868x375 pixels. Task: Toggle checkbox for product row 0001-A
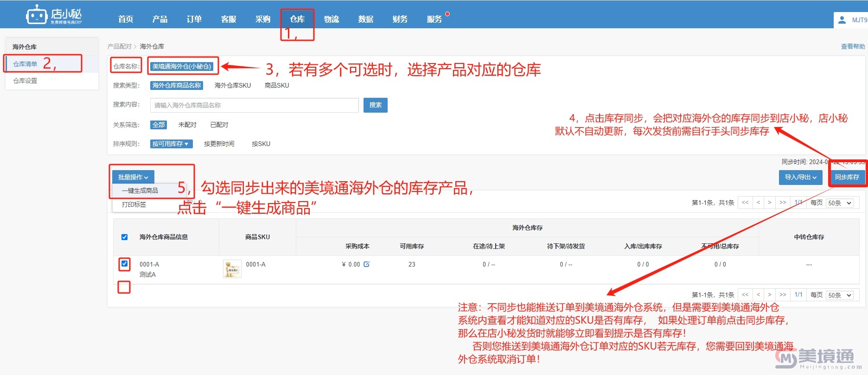pyautogui.click(x=124, y=264)
